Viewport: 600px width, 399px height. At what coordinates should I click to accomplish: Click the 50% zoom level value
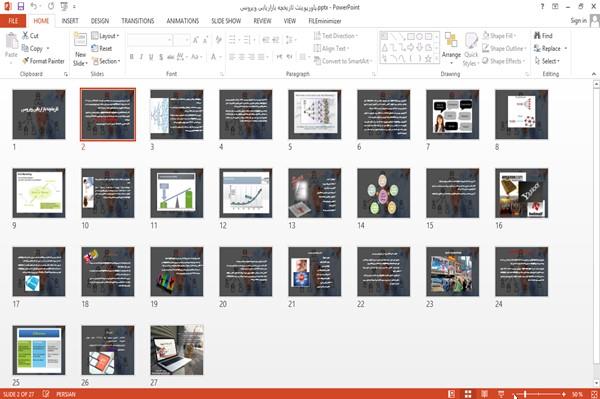point(577,394)
